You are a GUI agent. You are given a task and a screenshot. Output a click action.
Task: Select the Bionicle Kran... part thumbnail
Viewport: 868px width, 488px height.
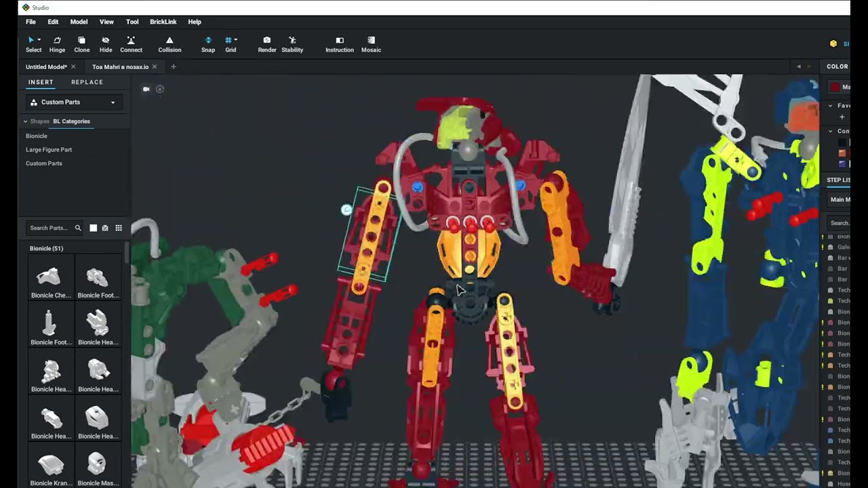coord(51,465)
